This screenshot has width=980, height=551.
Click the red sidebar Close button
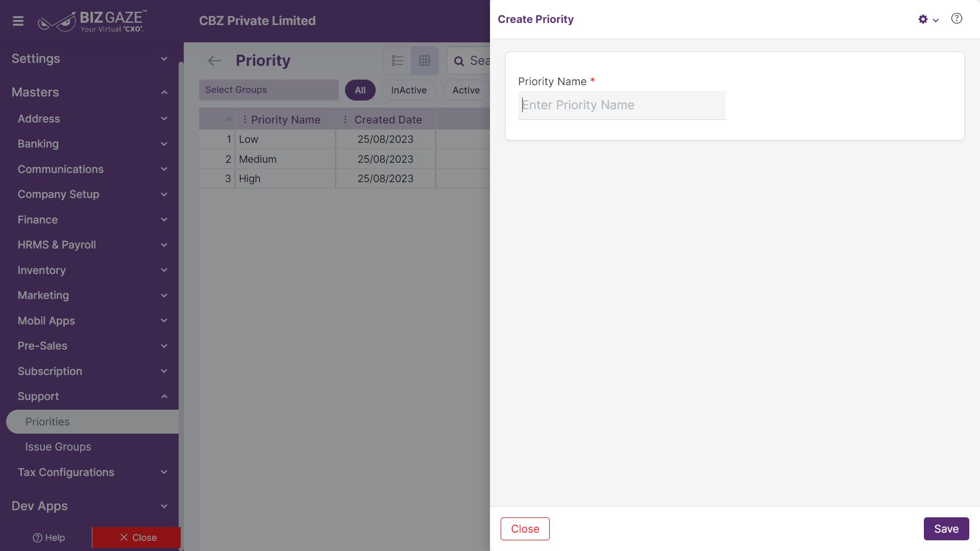coord(136,538)
